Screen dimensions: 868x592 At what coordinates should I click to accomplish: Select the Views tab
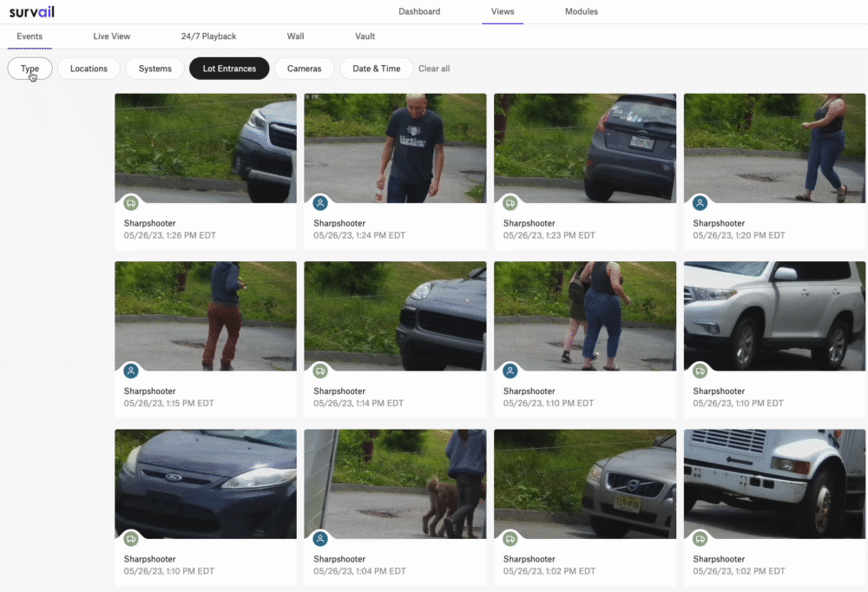pyautogui.click(x=503, y=11)
